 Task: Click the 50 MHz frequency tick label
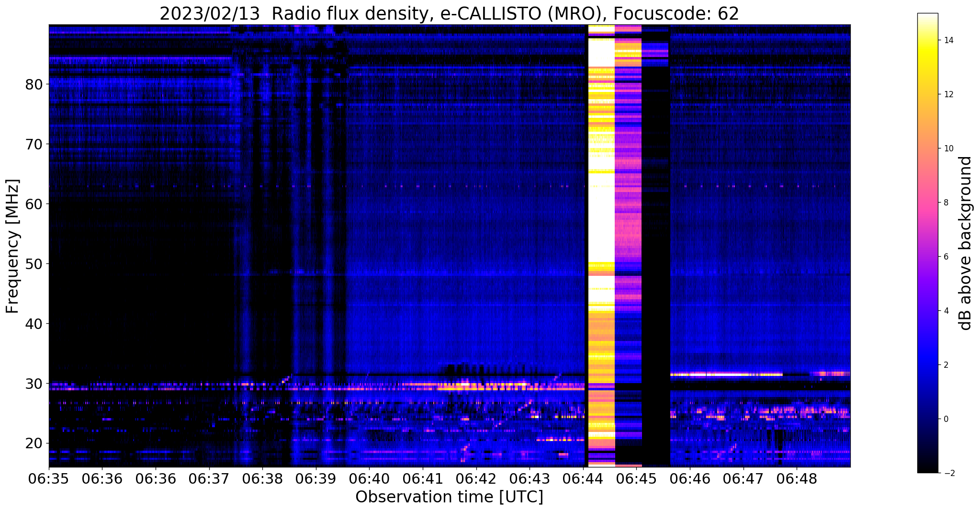point(34,264)
